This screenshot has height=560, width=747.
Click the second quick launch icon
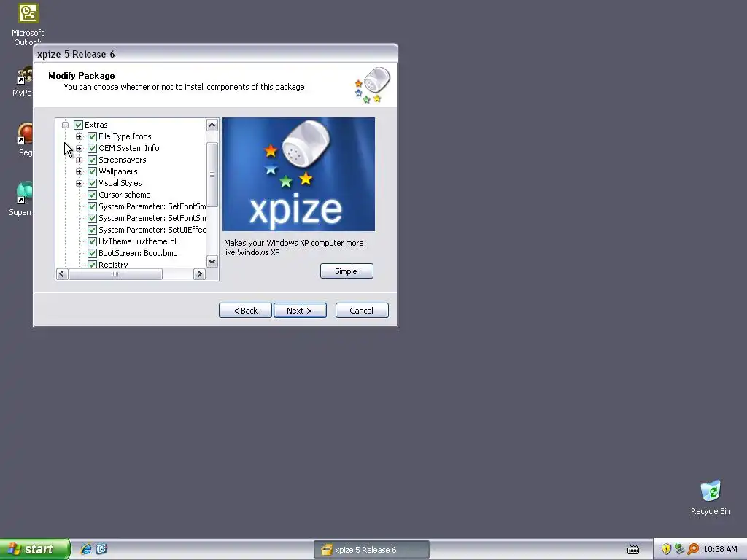coord(102,549)
